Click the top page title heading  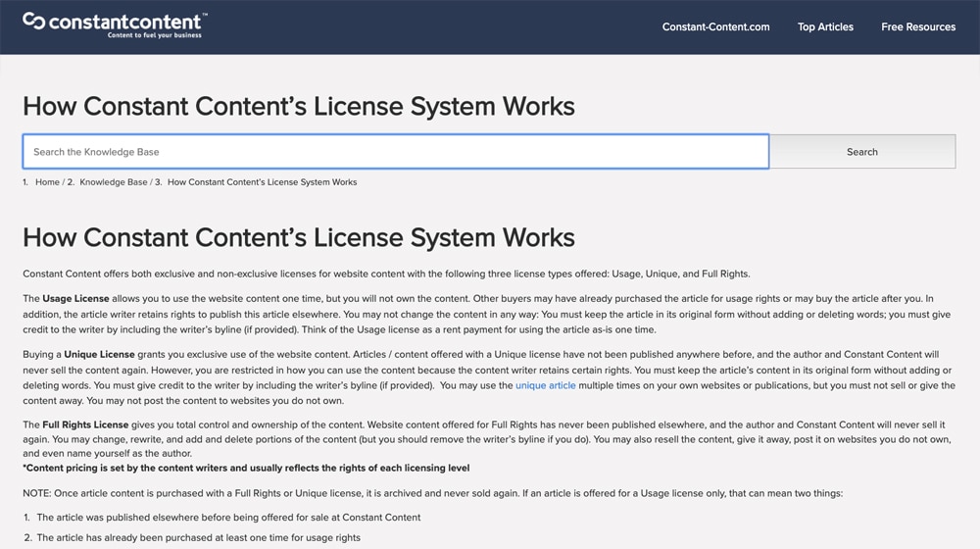coord(299,106)
